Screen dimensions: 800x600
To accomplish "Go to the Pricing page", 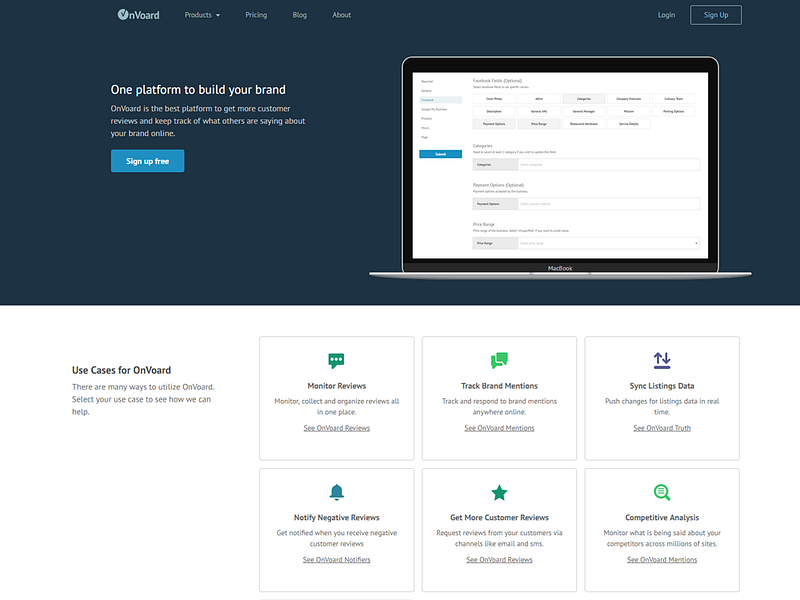I will tap(256, 15).
